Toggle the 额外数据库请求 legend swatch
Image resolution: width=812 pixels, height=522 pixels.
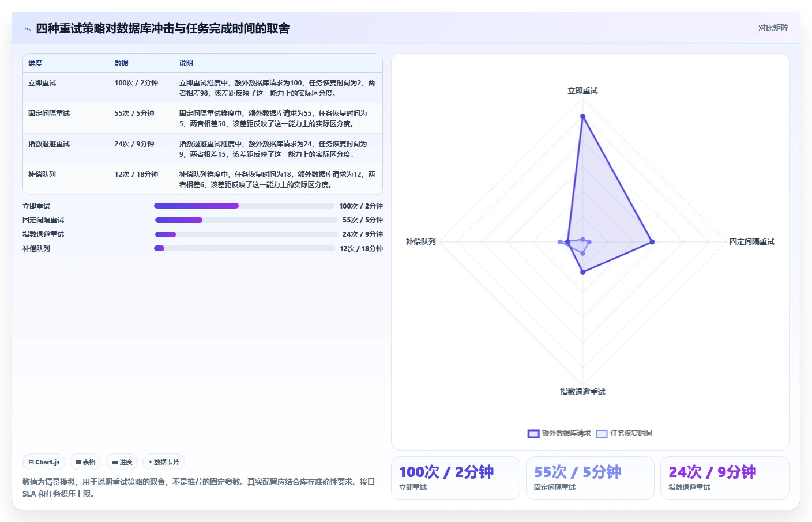(x=533, y=433)
